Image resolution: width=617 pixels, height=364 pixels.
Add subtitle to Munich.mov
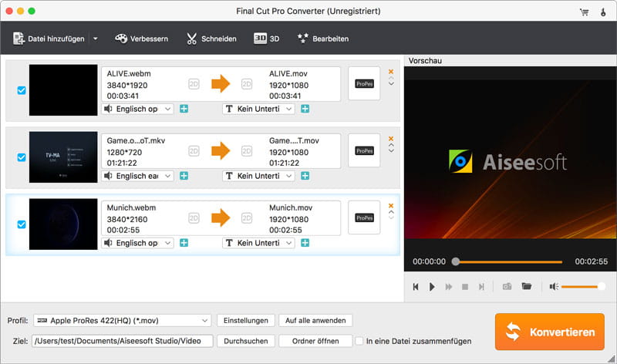coord(305,243)
